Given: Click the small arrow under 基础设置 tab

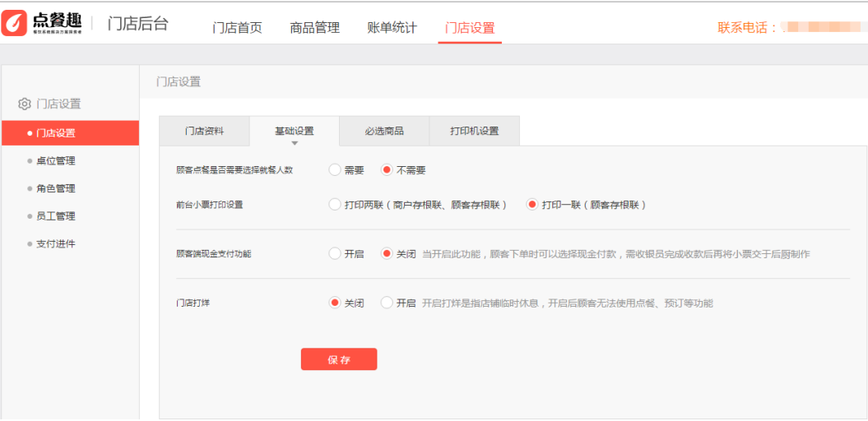Looking at the screenshot, I should tap(295, 143).
